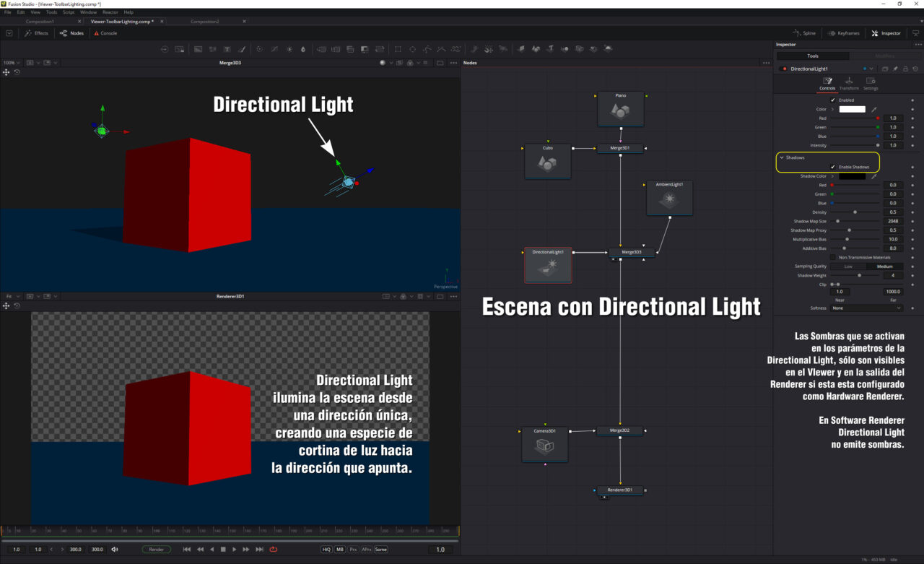Open the Spline editor panel
This screenshot has height=564, width=924.
[x=804, y=33]
